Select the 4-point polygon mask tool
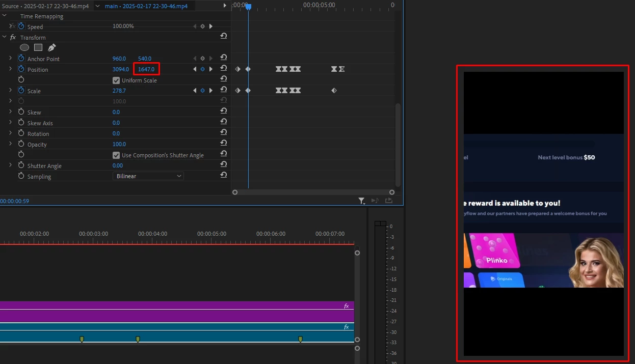The height and width of the screenshot is (364, 635). (x=38, y=47)
